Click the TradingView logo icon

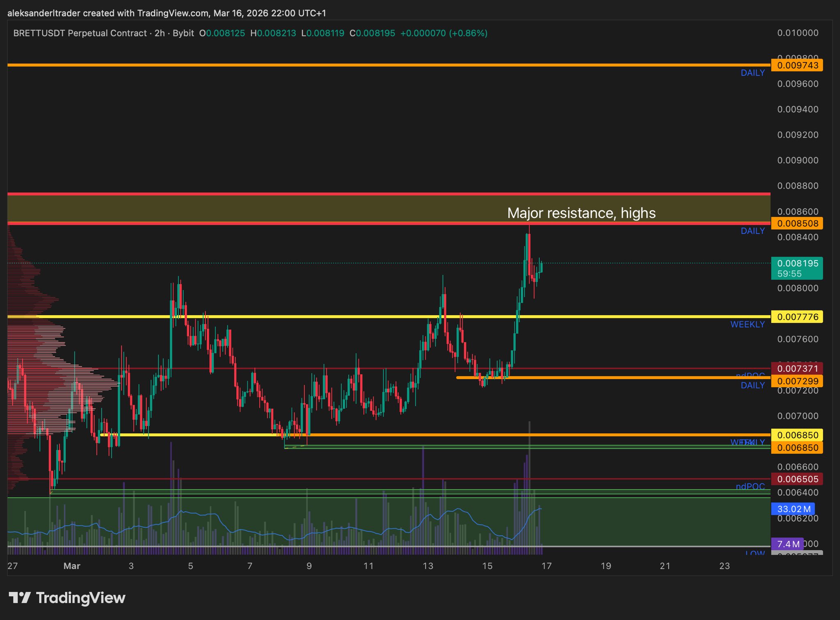[x=20, y=597]
